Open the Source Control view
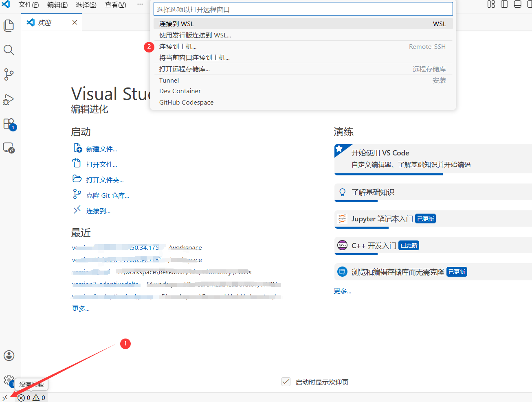Screen dimensions: 532x402 pos(9,74)
